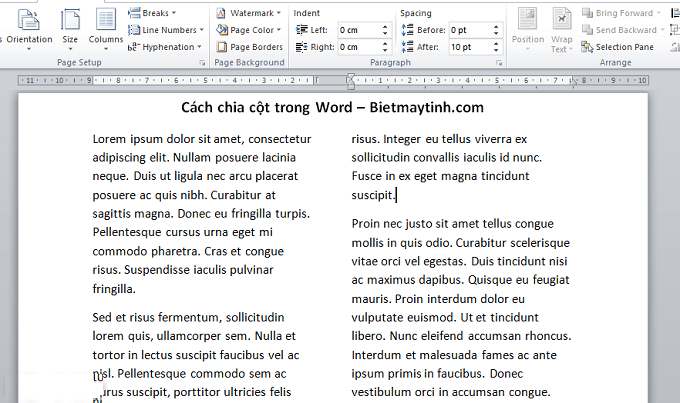Open the Breaks dropdown
This screenshot has width=680, height=403.
pos(152,13)
